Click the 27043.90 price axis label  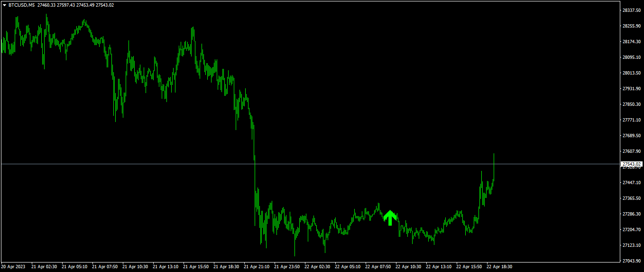coord(631,261)
